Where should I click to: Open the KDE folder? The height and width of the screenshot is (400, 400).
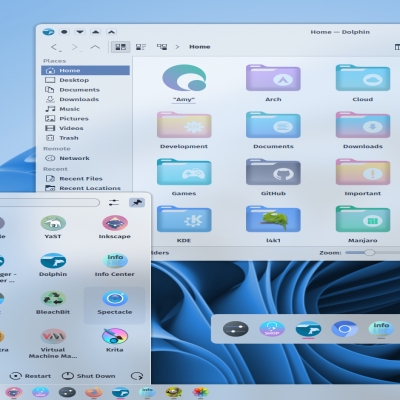point(184,219)
